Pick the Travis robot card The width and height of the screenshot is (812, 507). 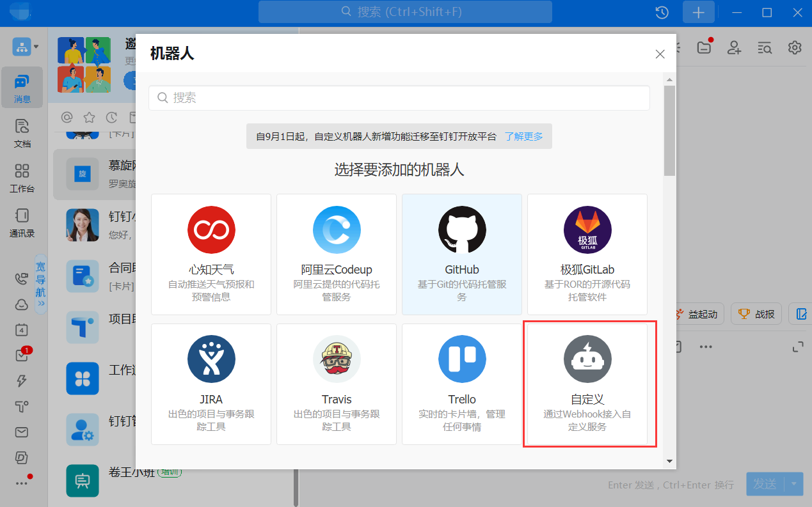pyautogui.click(x=337, y=384)
